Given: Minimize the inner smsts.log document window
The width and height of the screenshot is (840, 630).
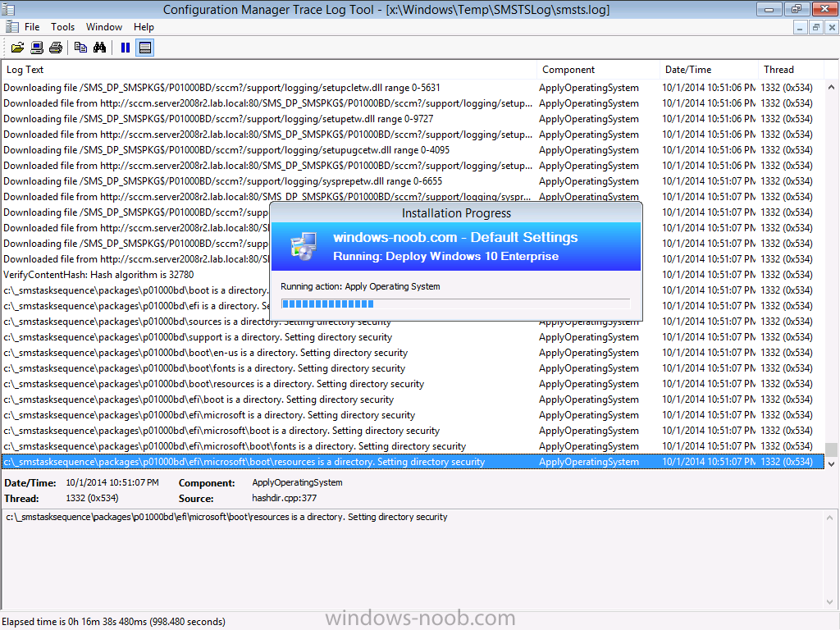Looking at the screenshot, I should tap(799, 27).
